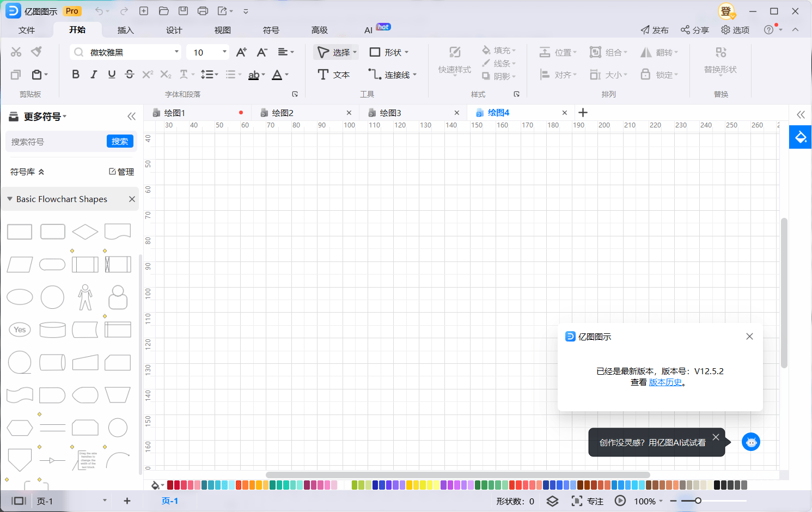This screenshot has width=812, height=512.
Task: Open the 设计 ribbon tab
Action: click(174, 30)
